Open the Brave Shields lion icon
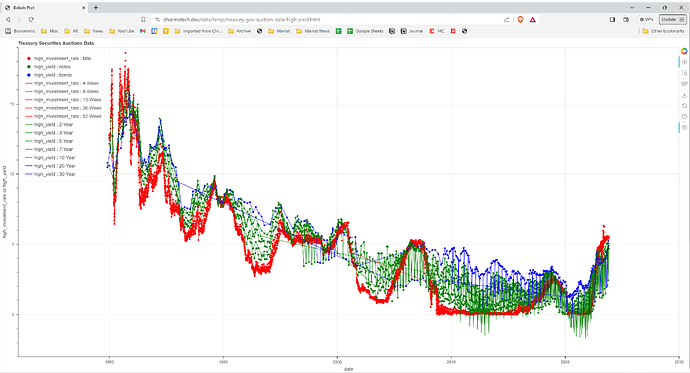Image resolution: width=690 pixels, height=373 pixels. (520, 19)
